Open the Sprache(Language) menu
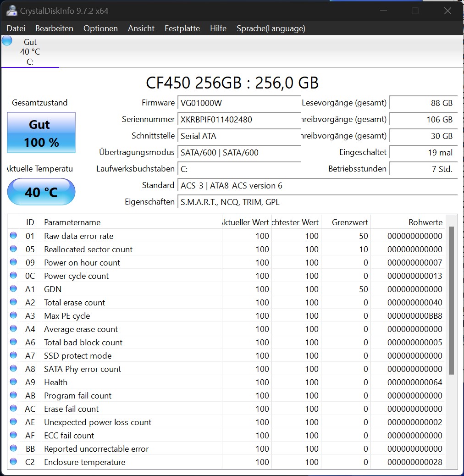Viewport: 464px width, 476px height. point(271,28)
